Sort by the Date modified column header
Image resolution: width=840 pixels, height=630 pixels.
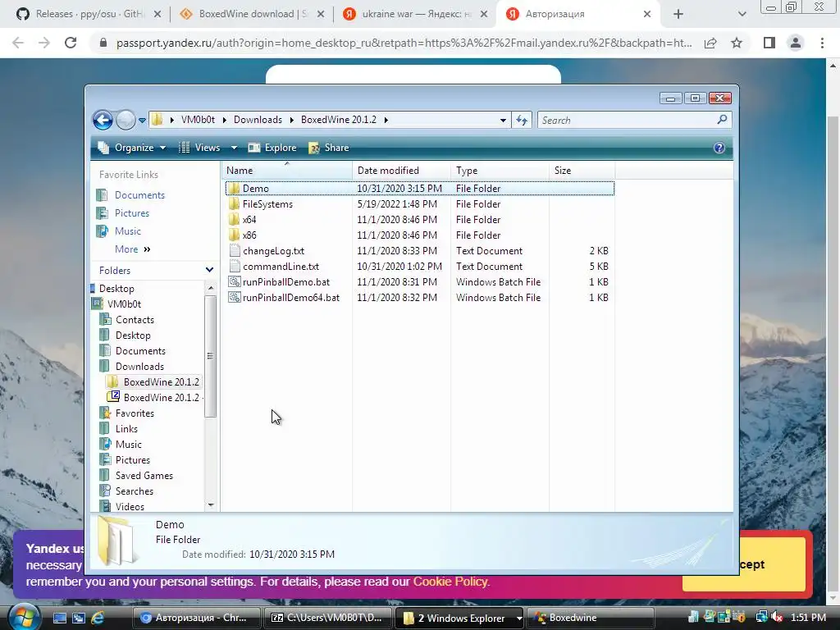[x=401, y=171]
